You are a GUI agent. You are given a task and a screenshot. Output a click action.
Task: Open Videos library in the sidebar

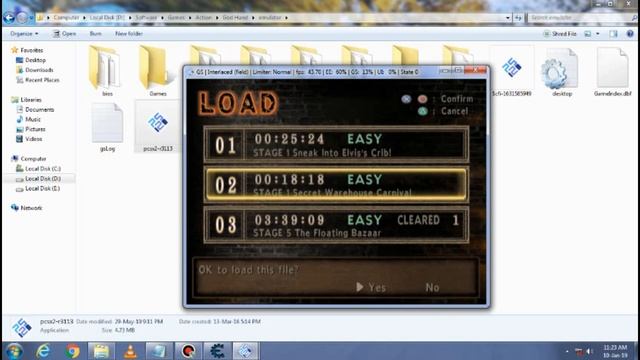[x=33, y=139]
